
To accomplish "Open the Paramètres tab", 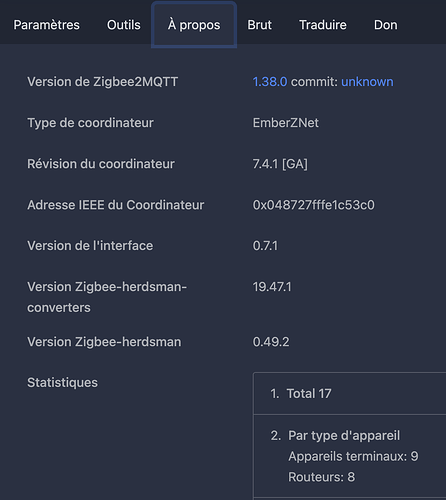I will [46, 25].
